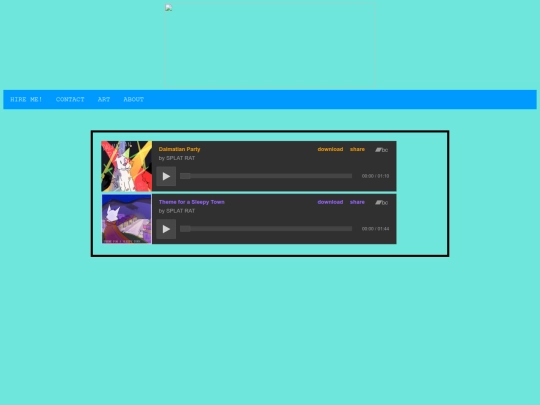Click the 00:00 / 01:10 time display

tap(375, 176)
